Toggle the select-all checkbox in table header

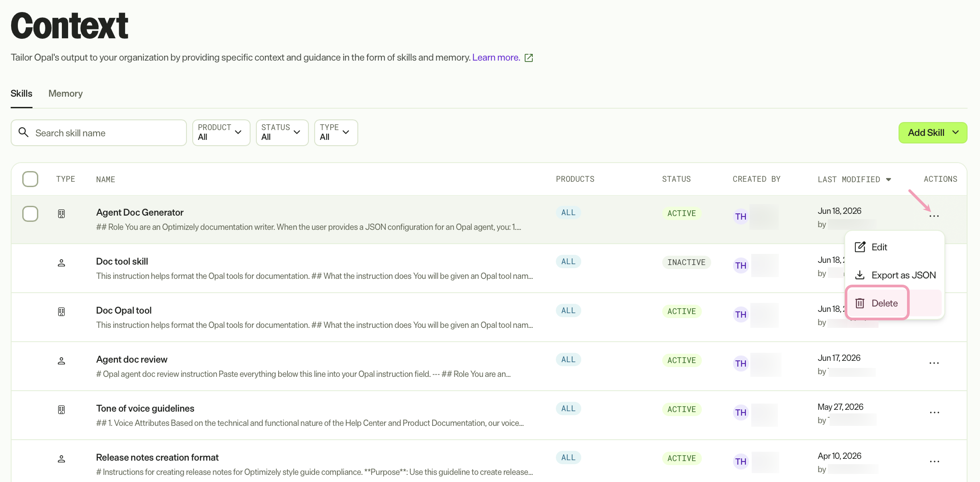pos(30,179)
